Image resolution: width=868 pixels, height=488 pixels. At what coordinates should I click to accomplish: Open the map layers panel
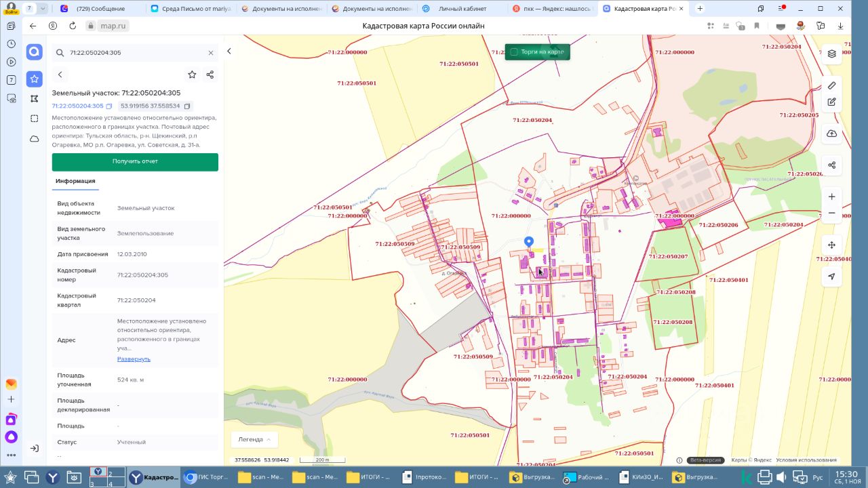831,54
